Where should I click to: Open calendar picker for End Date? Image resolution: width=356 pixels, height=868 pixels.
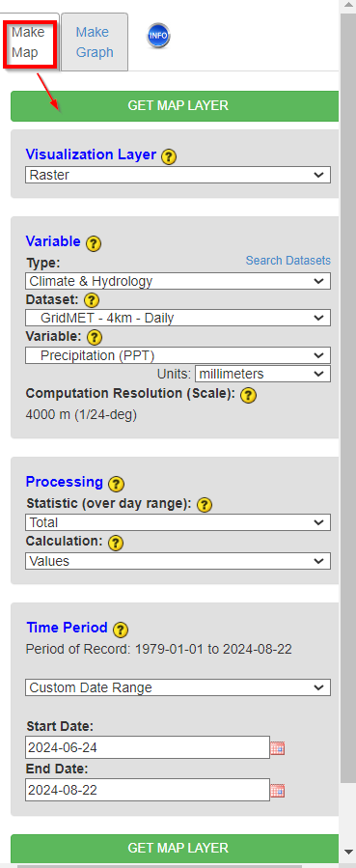278,791
